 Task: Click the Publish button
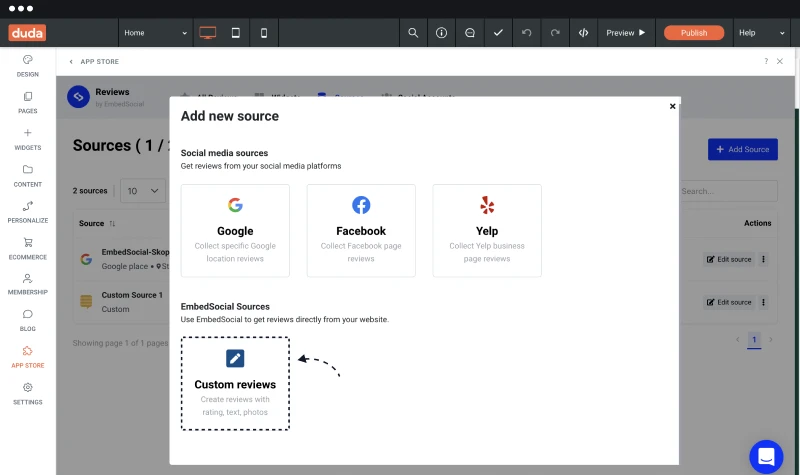pos(694,33)
